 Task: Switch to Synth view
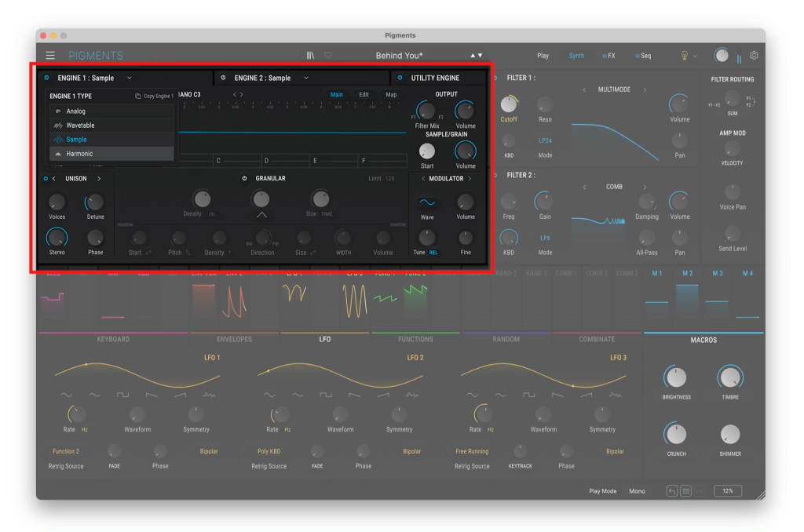pyautogui.click(x=576, y=56)
